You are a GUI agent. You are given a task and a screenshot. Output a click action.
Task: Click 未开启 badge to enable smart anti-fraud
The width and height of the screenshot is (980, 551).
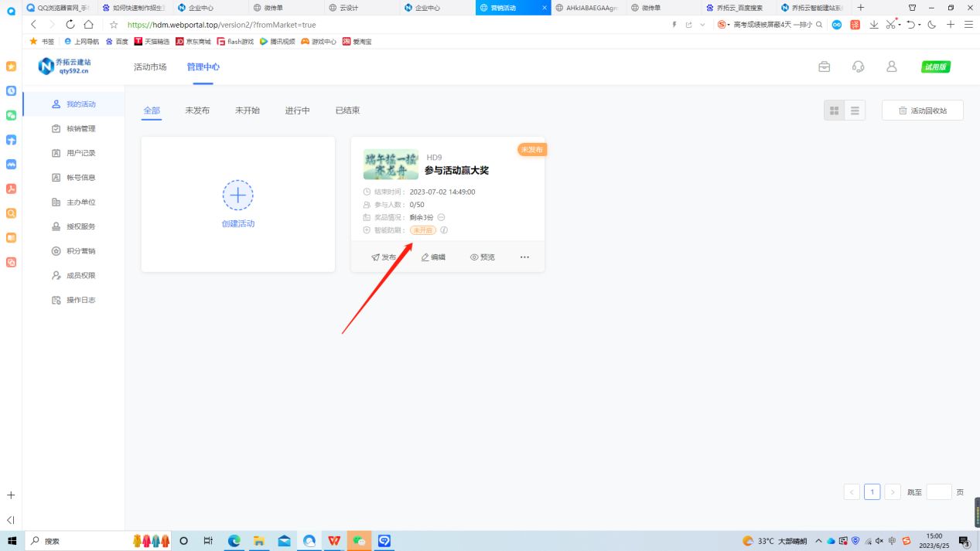[x=422, y=230]
